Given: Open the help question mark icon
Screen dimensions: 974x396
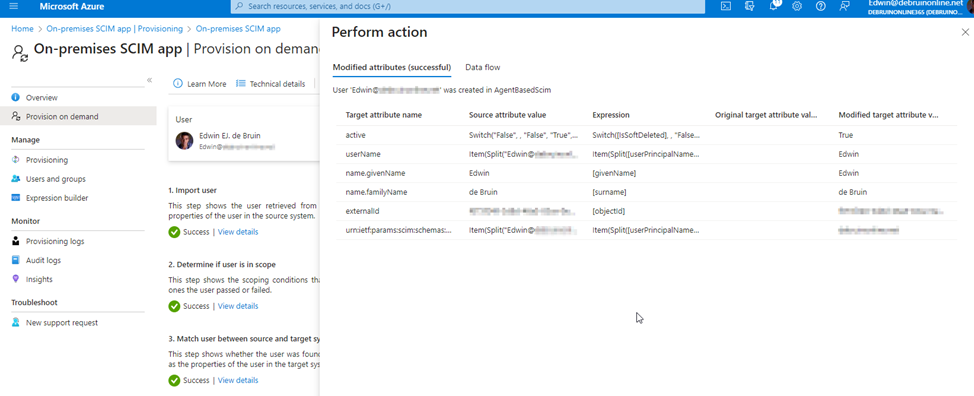Looking at the screenshot, I should click(821, 6).
